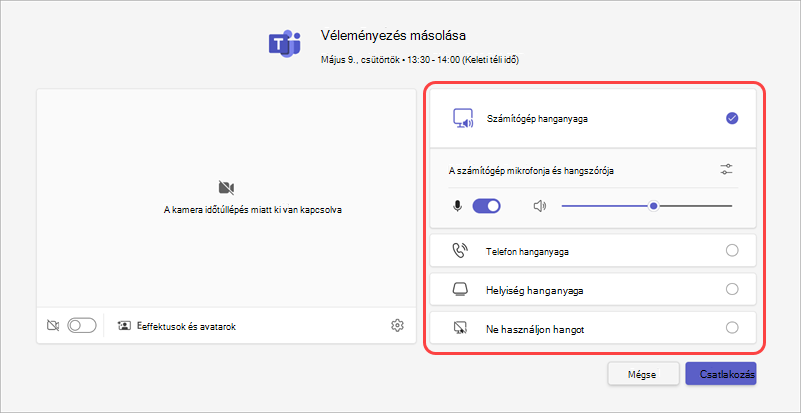Click the speaker volume icon
This screenshot has height=413, width=801.
pyautogui.click(x=539, y=206)
